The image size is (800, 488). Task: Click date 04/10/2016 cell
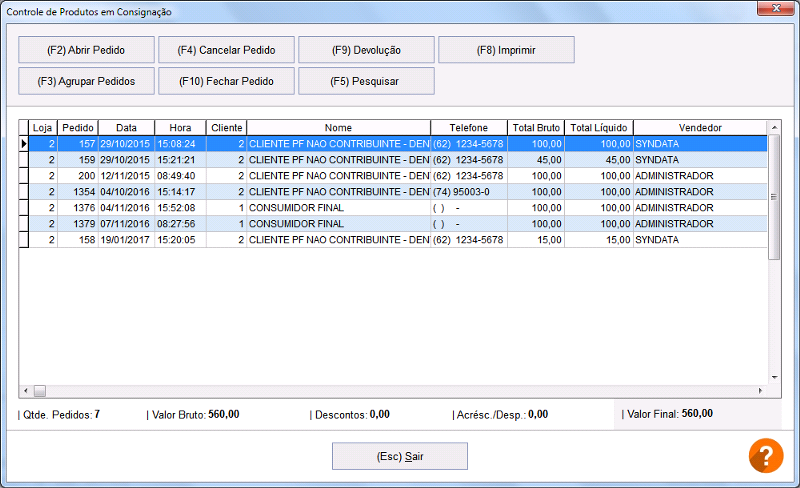point(127,192)
